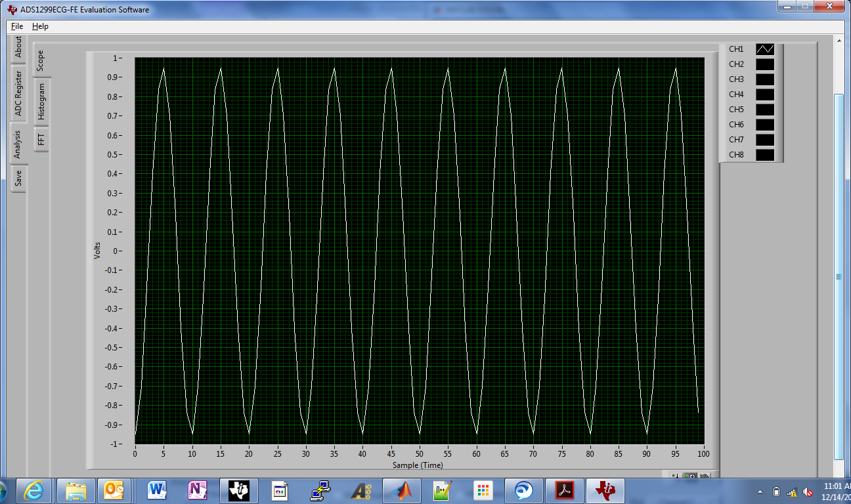Click the TI logo in the title bar
The image size is (851, 504).
tap(12, 10)
